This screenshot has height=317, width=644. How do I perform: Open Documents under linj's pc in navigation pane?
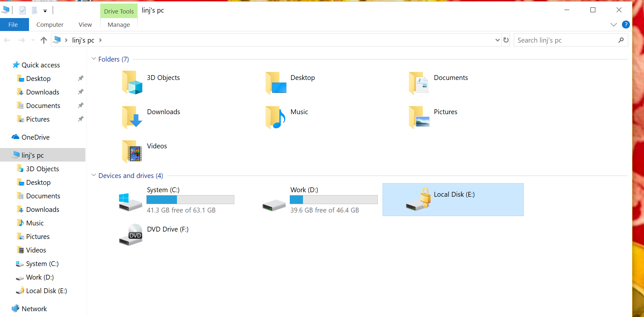[x=43, y=196]
